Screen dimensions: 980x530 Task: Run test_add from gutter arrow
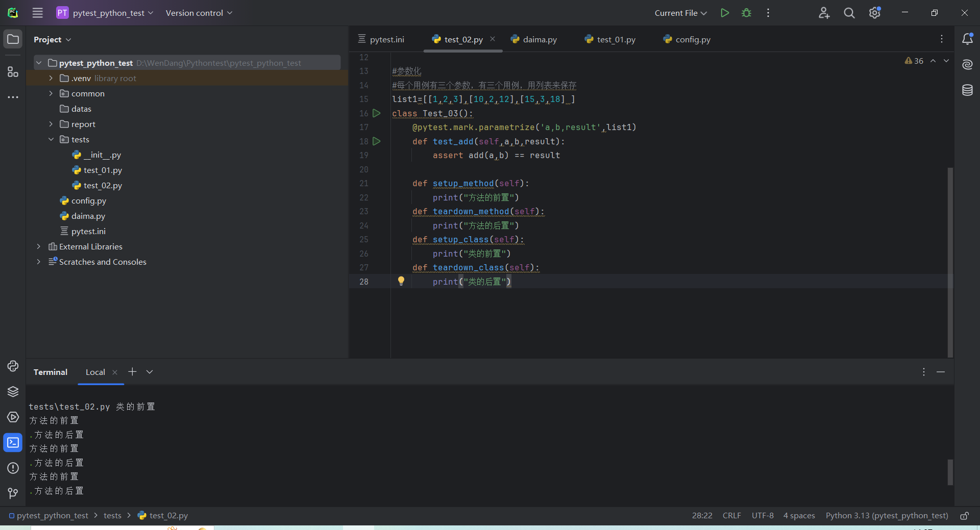pyautogui.click(x=377, y=141)
